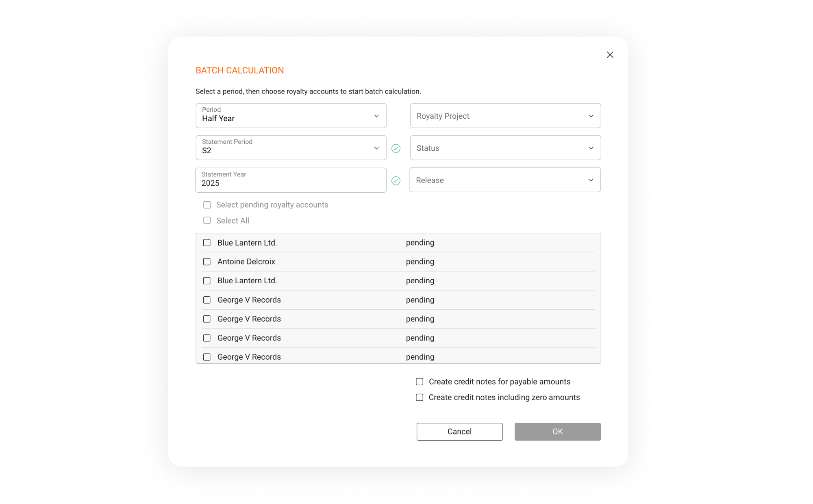Enable Select pending royalty accounts checkbox
813x504 pixels.
(207, 205)
